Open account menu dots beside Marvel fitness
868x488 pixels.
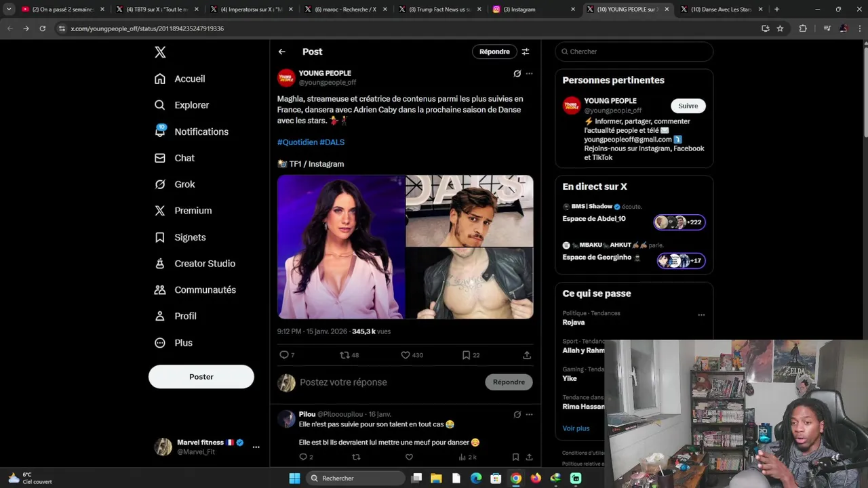point(256,447)
